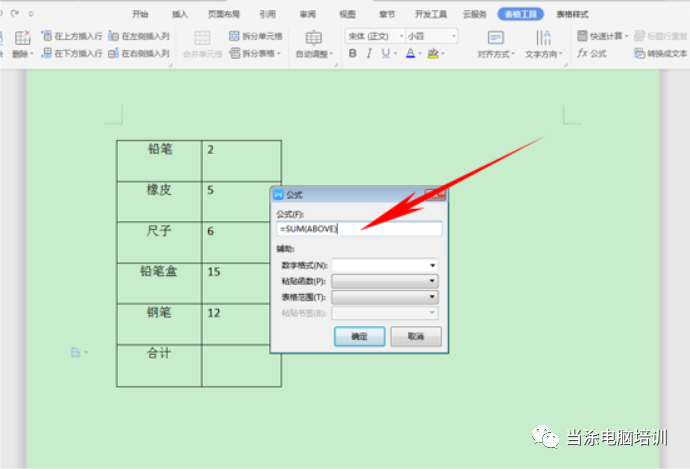Image resolution: width=690 pixels, height=469 pixels.
Task: Open the split table option
Action: click(255, 54)
